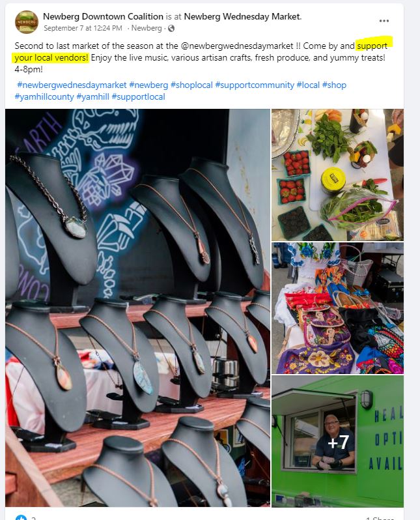Click the #local hashtag
The height and width of the screenshot is (520, 420).
pos(308,85)
